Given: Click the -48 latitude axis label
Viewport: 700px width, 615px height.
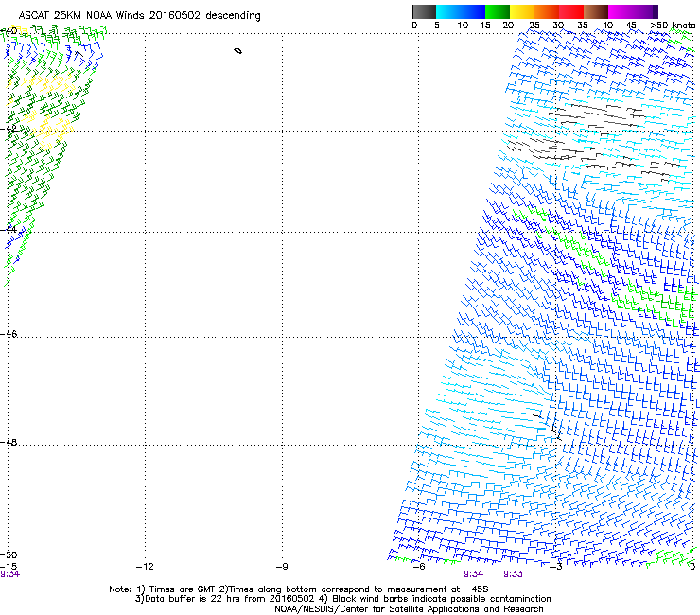Looking at the screenshot, I should point(9,442).
